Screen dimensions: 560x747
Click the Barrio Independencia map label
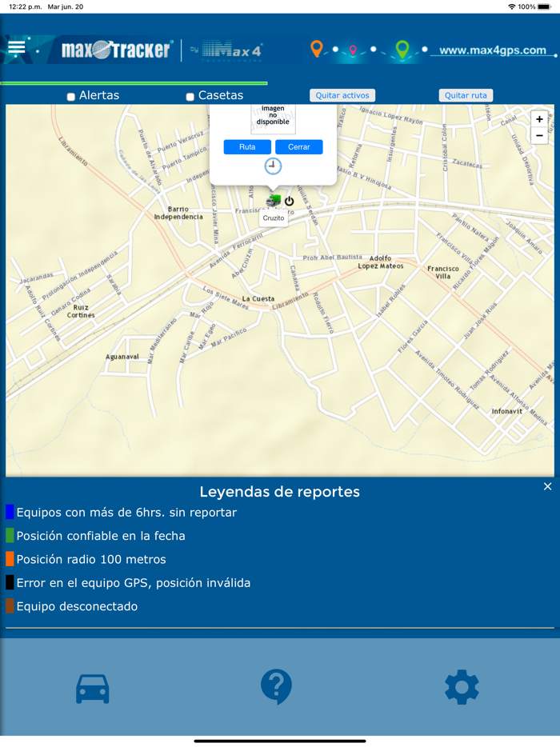(x=178, y=213)
